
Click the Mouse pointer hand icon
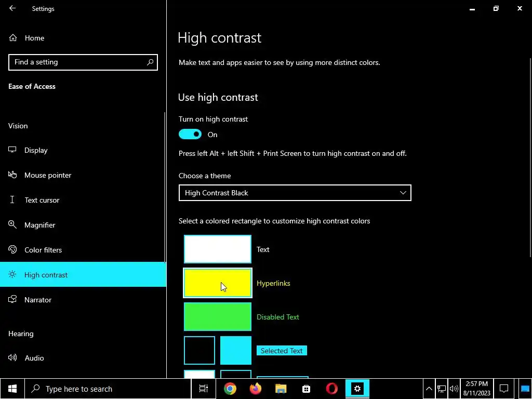pyautogui.click(x=12, y=175)
